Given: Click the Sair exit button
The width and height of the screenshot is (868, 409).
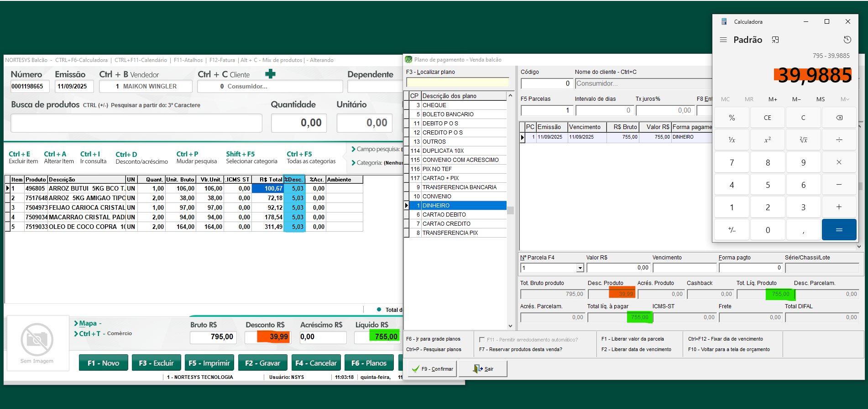Looking at the screenshot, I should coord(483,369).
